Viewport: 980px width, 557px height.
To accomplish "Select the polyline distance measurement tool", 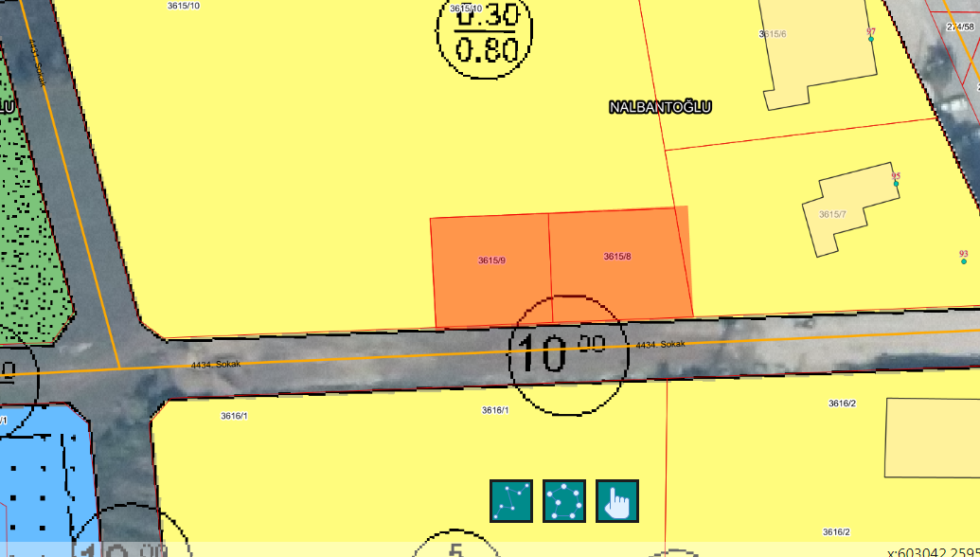I will 511,501.
